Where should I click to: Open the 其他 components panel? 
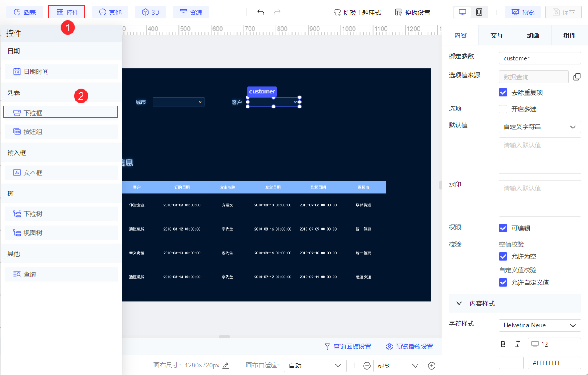(110, 12)
